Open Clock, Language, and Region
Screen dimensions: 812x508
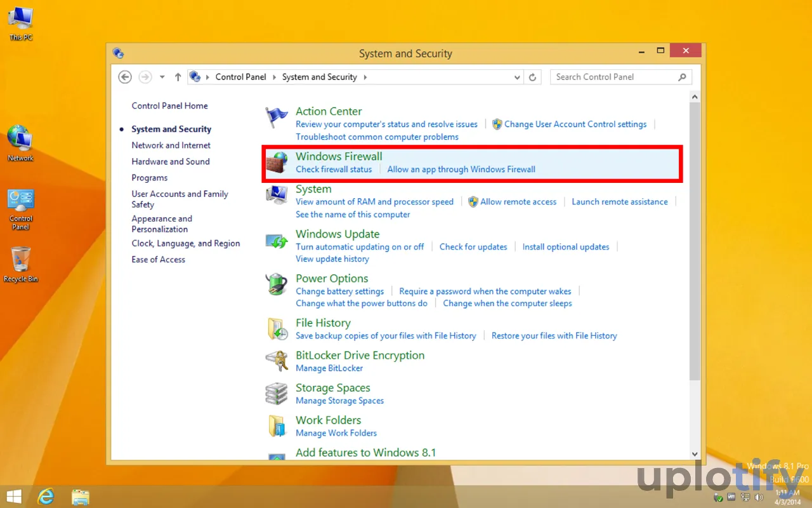point(186,244)
